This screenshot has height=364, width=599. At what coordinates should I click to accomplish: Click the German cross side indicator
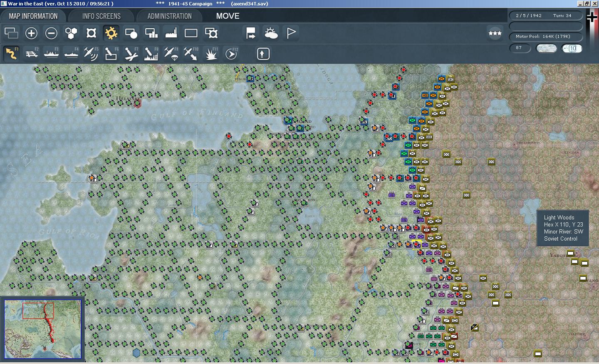(592, 17)
